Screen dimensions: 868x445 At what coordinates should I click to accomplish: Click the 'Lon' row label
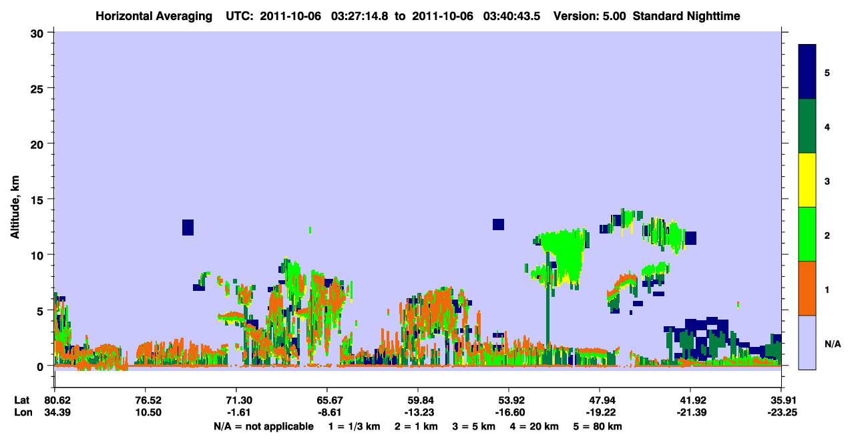click(22, 413)
